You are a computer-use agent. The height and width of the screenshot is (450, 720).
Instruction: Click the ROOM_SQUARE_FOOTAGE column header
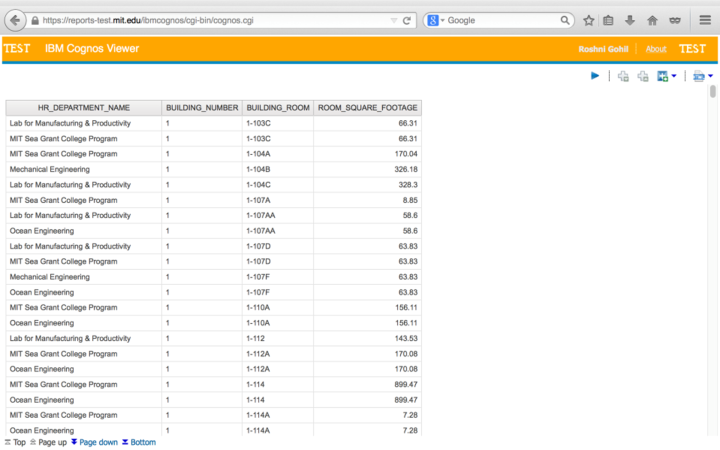(367, 107)
